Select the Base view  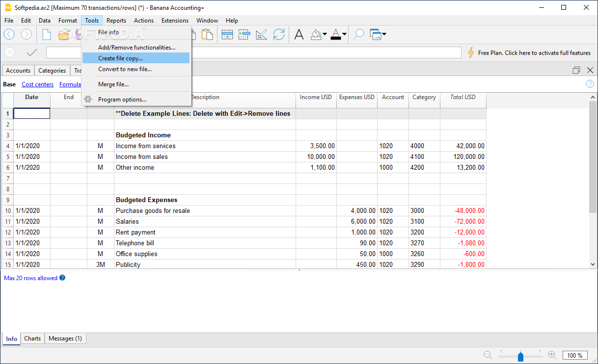pos(9,84)
